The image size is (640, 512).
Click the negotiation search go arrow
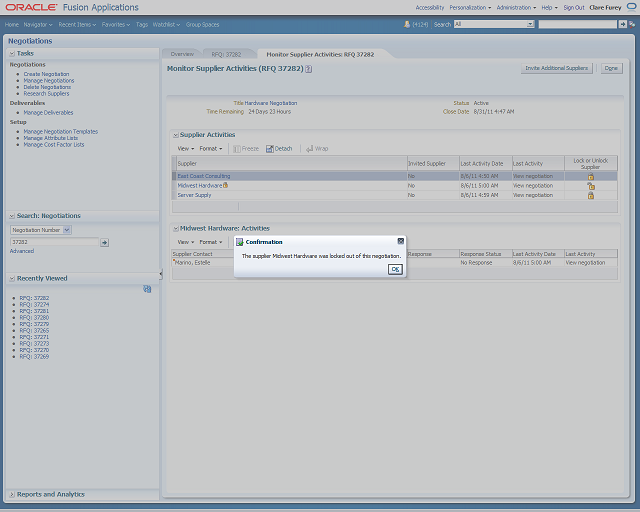(x=104, y=243)
